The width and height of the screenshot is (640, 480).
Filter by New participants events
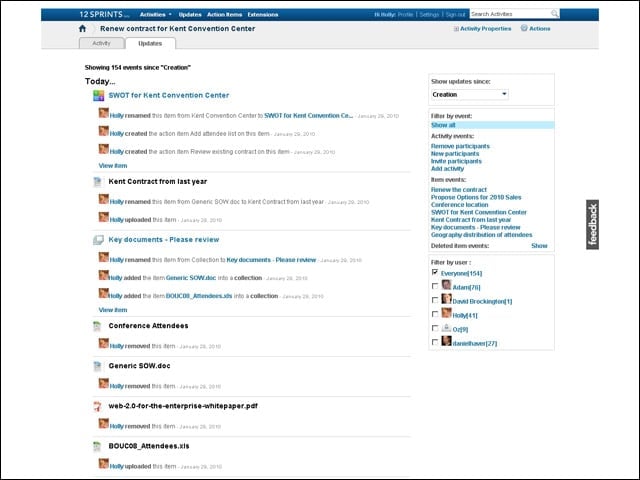pyautogui.click(x=455, y=153)
